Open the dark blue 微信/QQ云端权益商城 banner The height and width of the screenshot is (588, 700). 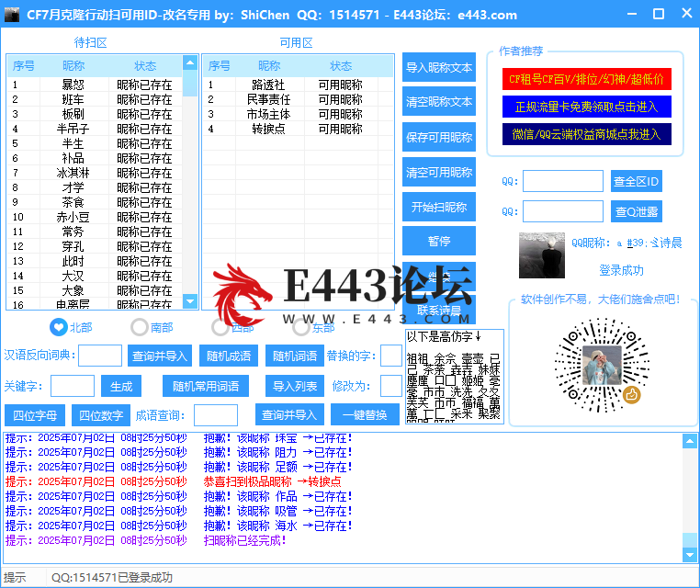[587, 134]
